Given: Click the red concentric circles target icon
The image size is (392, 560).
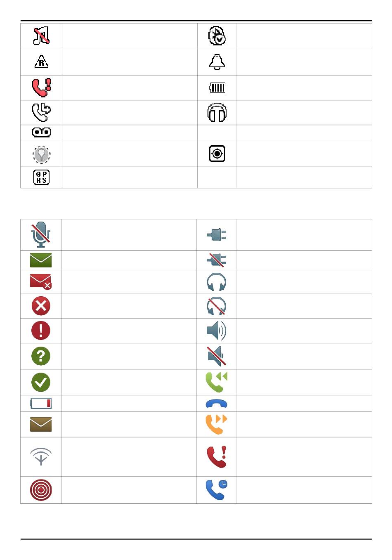Looking at the screenshot, I should coord(41,490).
